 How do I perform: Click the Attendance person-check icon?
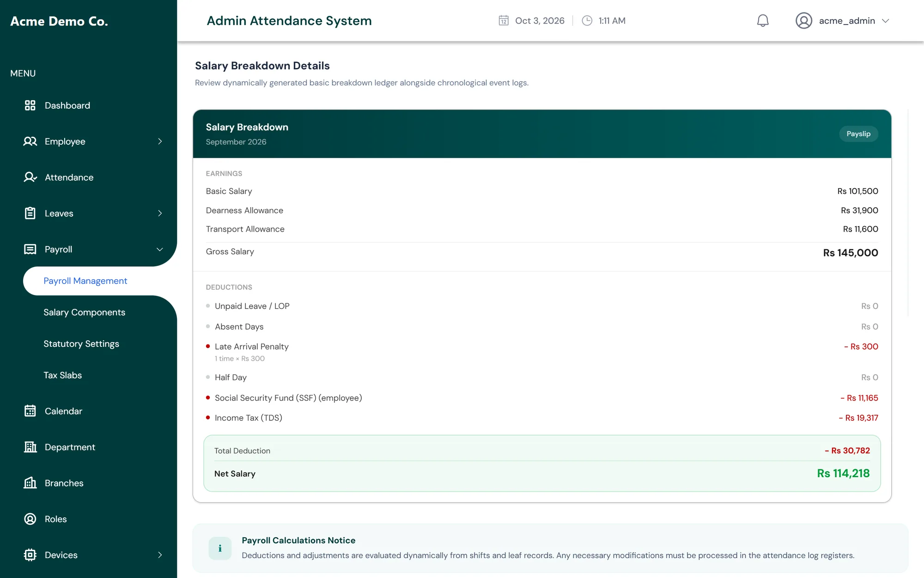tap(30, 178)
